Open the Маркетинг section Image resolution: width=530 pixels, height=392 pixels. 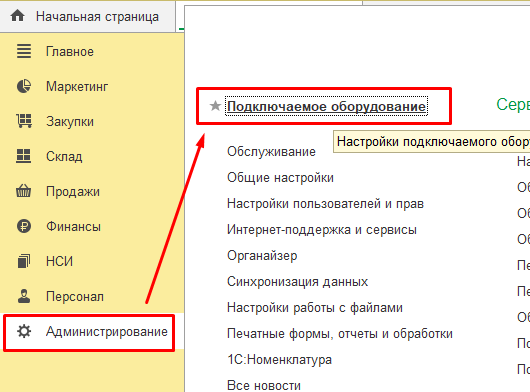77,87
